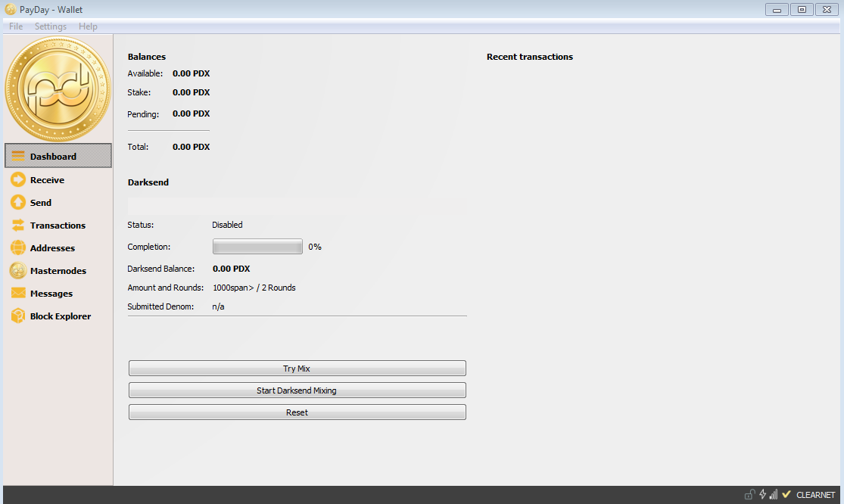Click the Receive arrow icon
The width and height of the screenshot is (844, 504).
(17, 179)
